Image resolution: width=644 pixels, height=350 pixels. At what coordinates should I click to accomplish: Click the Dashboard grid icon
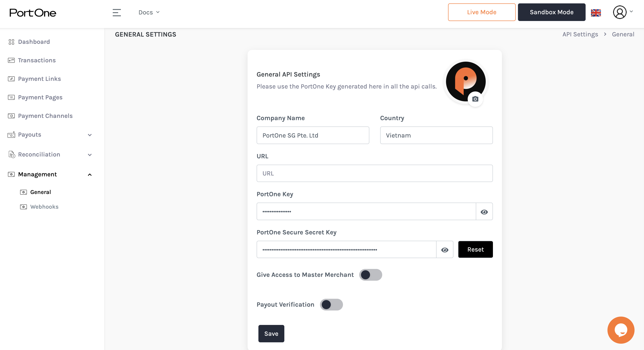[x=11, y=42]
